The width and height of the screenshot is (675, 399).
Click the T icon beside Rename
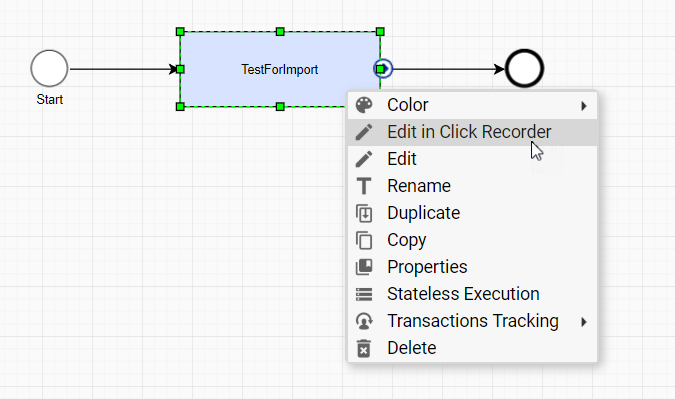click(x=364, y=186)
